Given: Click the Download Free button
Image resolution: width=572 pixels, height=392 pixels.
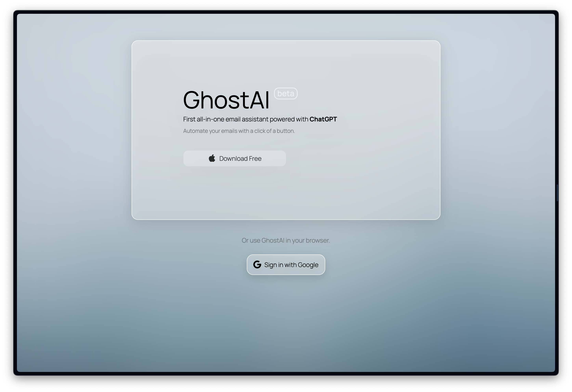Looking at the screenshot, I should click(x=235, y=158).
